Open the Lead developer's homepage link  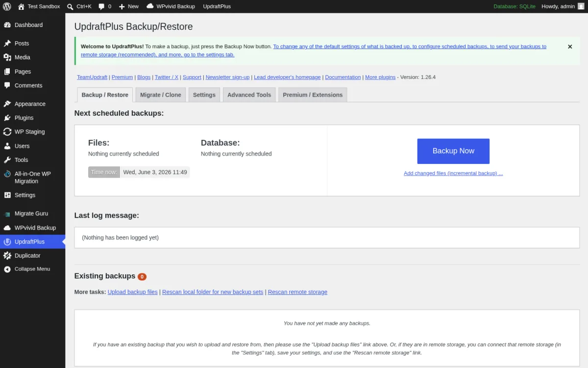coord(287,77)
